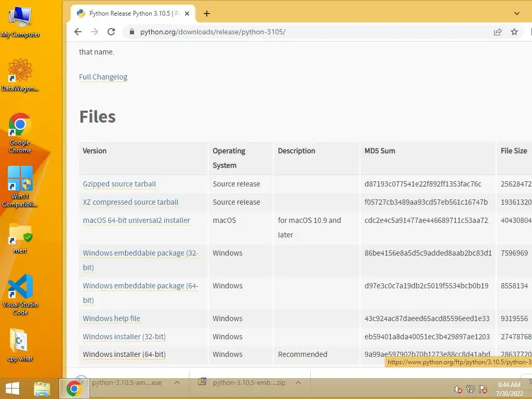Reload the Python release page

111,32
